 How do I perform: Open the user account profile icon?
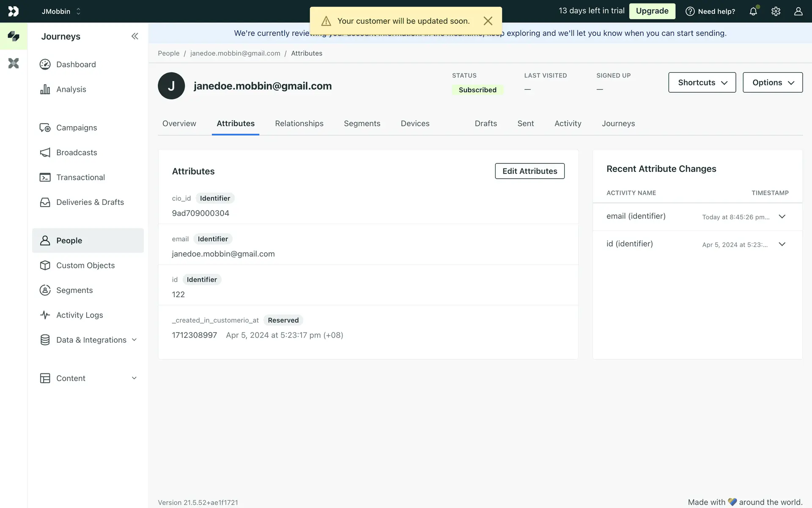(798, 11)
